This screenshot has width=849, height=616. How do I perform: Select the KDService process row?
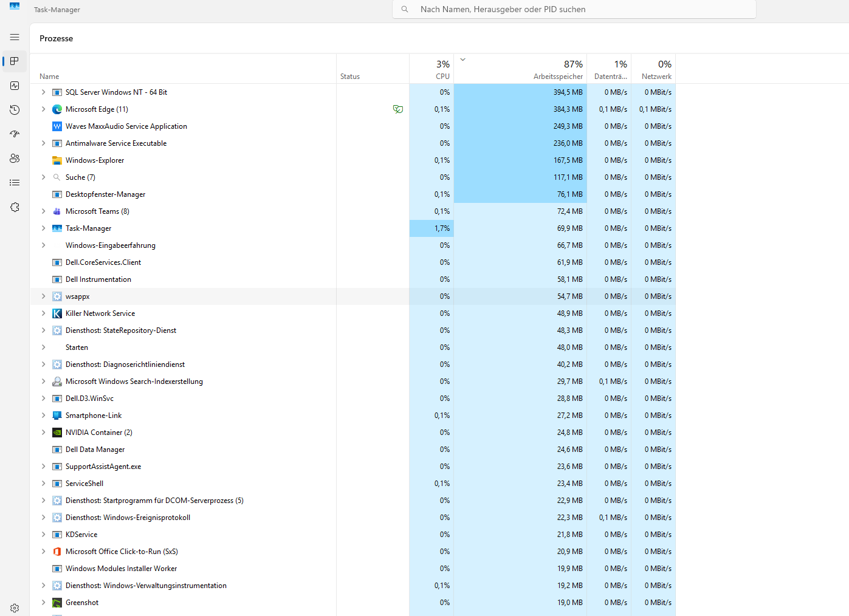coord(352,535)
